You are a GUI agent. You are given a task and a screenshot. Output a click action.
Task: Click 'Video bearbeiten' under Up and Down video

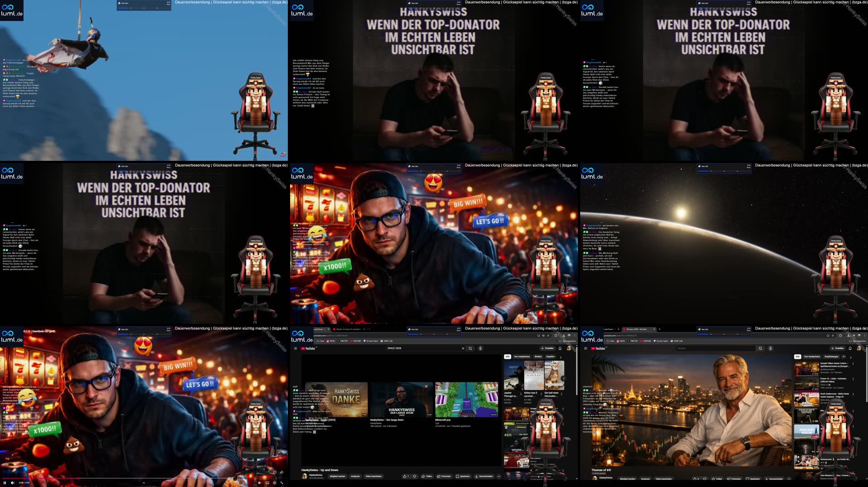tap(373, 476)
